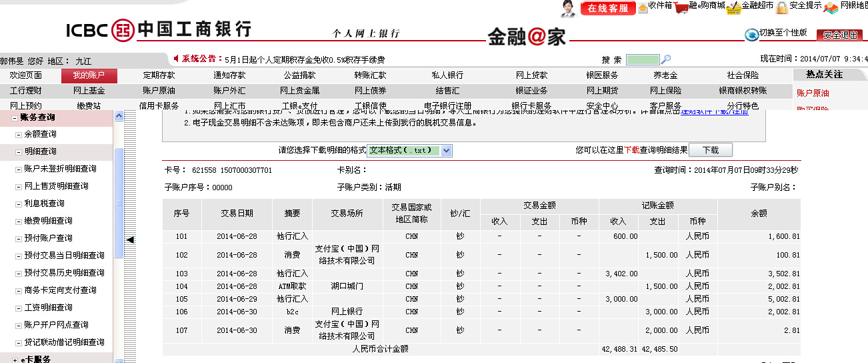Screen dimensions: 868x363
Task: Open the download format dropdown
Action: pos(446,151)
